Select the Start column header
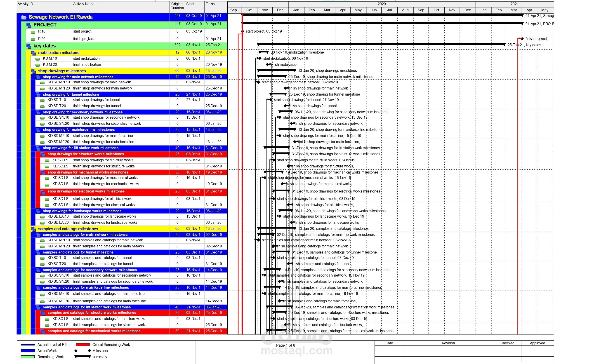 195,7
